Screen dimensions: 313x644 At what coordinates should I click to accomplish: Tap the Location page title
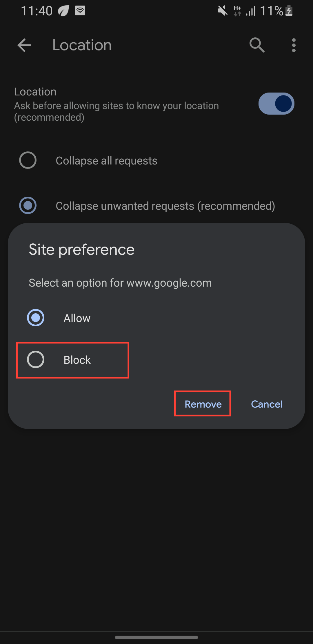82,45
